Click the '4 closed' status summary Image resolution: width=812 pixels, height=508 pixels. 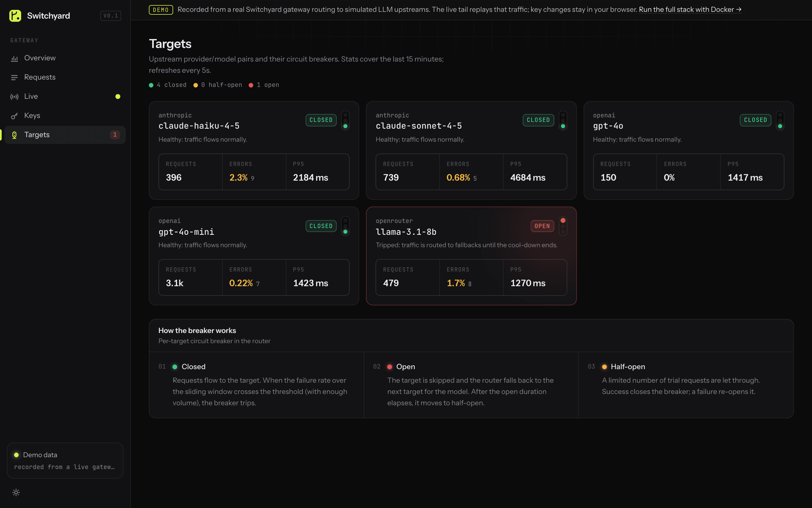tap(168, 85)
